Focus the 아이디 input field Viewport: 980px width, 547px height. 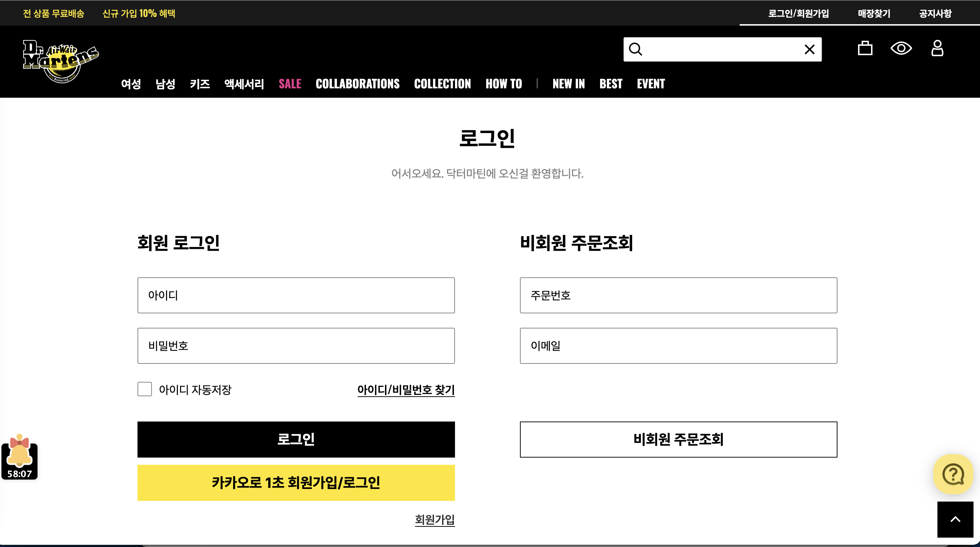pyautogui.click(x=296, y=295)
